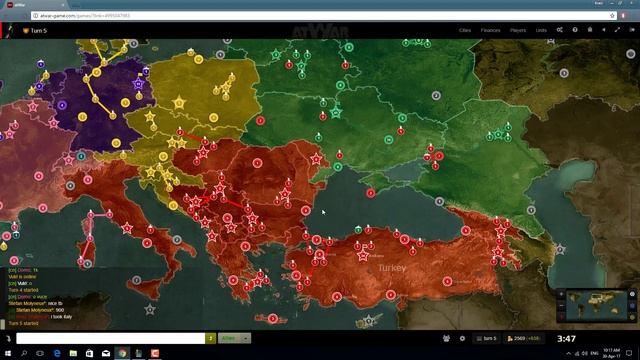This screenshot has height=360, width=640.
Task: Select the red capital star unit in Turkey
Action: point(363,256)
